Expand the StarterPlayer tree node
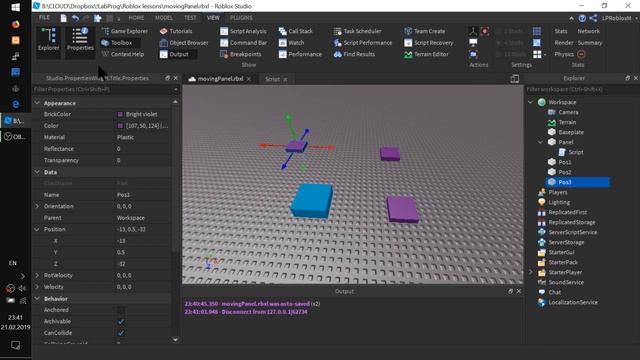 coord(531,272)
